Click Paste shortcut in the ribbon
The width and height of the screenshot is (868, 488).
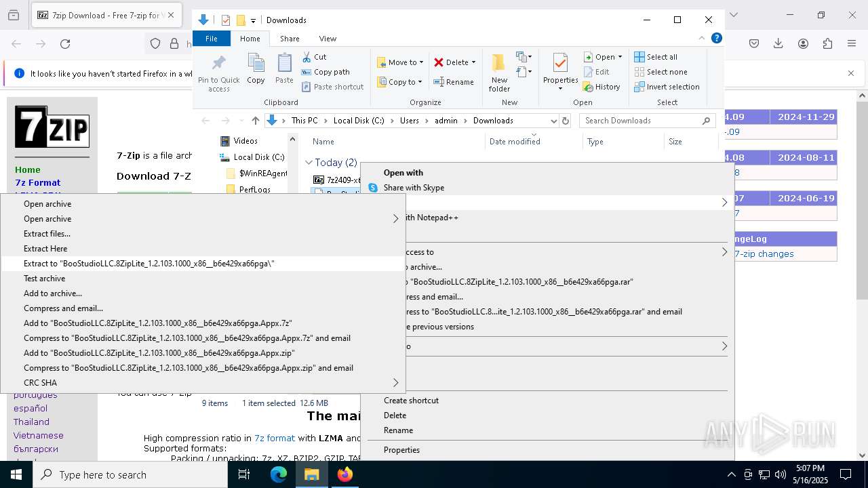(x=332, y=87)
